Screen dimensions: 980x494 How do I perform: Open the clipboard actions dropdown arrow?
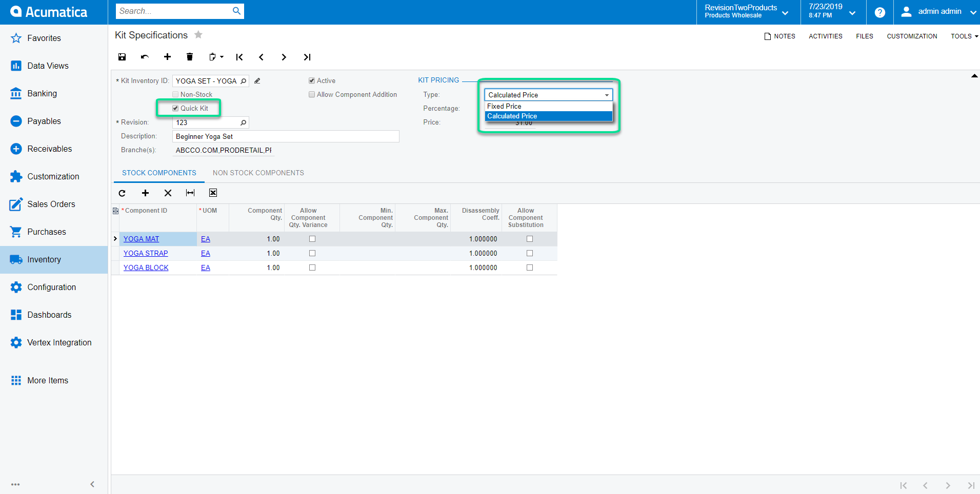click(222, 57)
